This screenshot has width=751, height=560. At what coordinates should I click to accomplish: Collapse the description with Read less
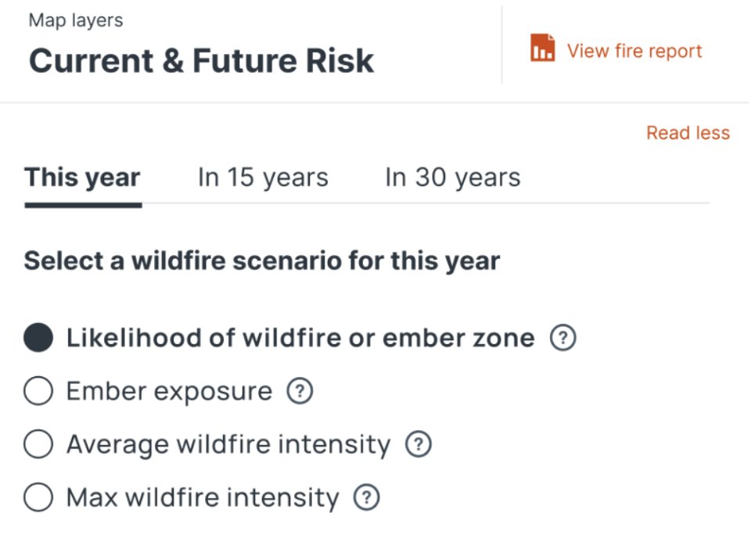(x=688, y=133)
